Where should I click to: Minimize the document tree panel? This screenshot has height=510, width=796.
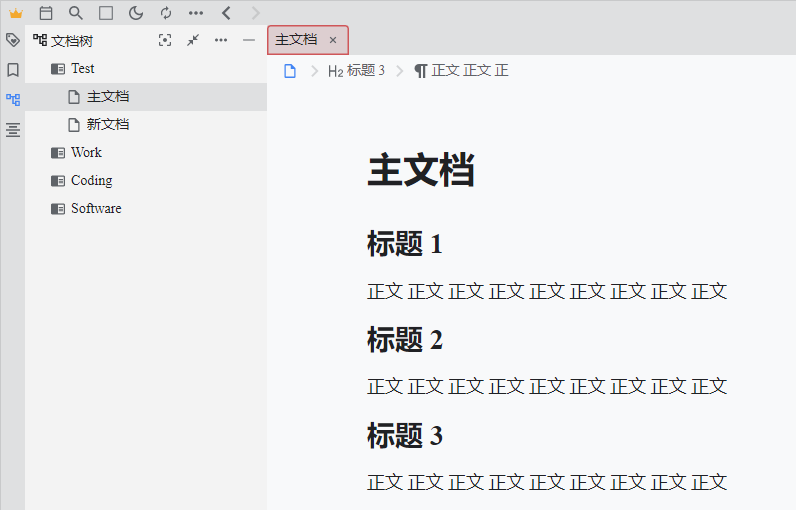coord(249,40)
